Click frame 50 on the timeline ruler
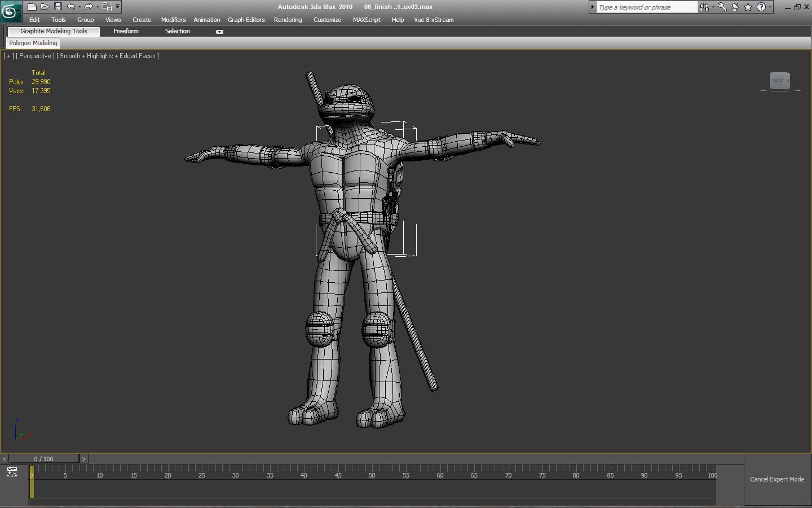 372,475
